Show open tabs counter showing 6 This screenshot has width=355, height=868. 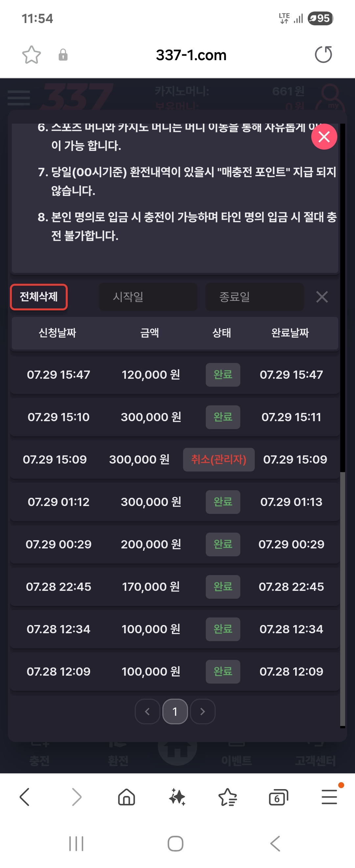tap(278, 798)
